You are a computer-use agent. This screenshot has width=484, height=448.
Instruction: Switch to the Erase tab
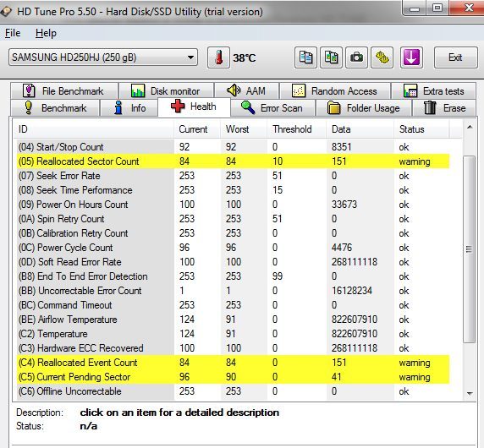coord(444,108)
